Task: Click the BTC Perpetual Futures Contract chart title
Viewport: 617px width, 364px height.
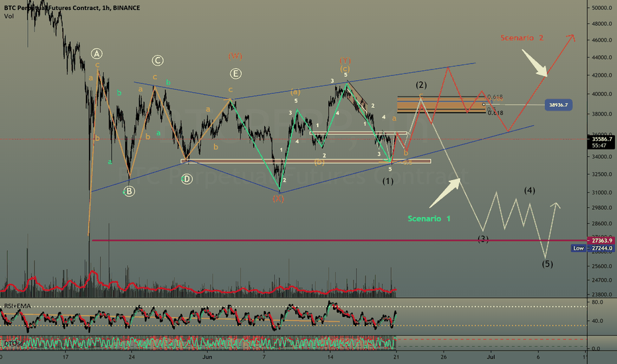Action: pyautogui.click(x=71, y=7)
